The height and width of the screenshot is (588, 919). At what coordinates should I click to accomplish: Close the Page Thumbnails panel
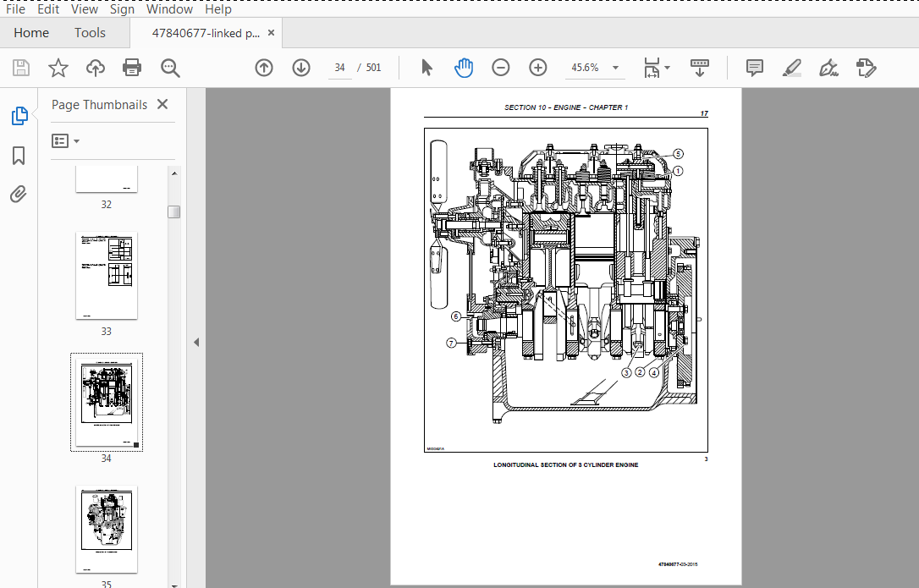162,104
